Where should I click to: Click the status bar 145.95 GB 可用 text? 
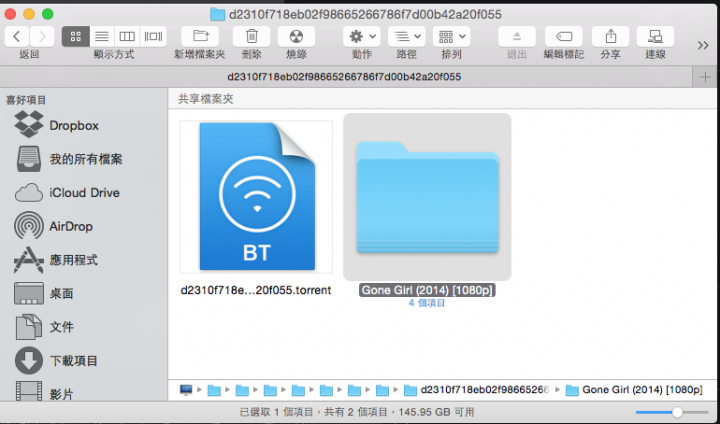coord(436,412)
